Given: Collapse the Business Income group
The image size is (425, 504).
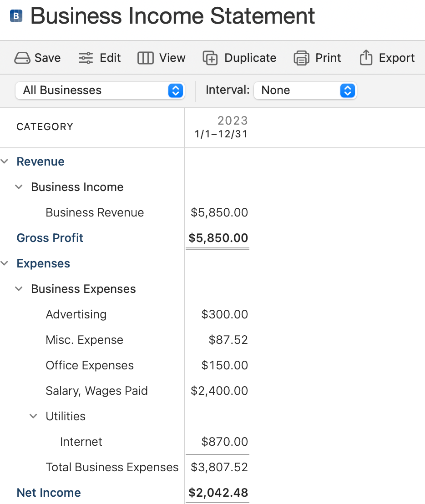Looking at the screenshot, I should pos(19,187).
